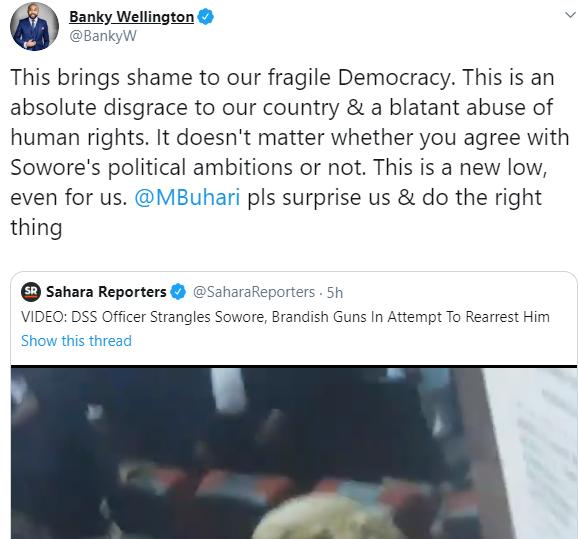
Task: Open the tweet options chevron menu
Action: (570, 15)
